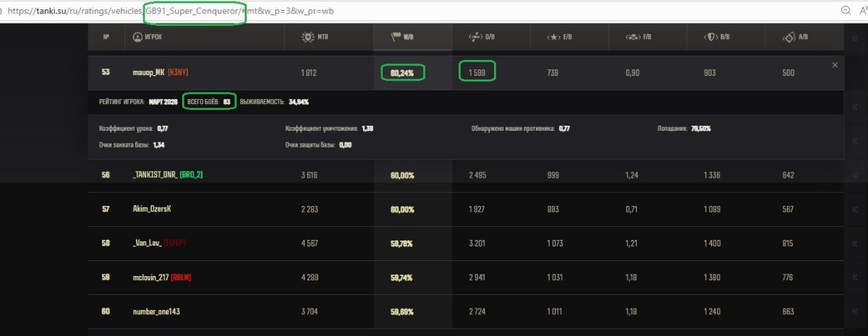Expand the number_one143 row side chevron
Viewport: 868px width, 336px height.
coord(855,312)
